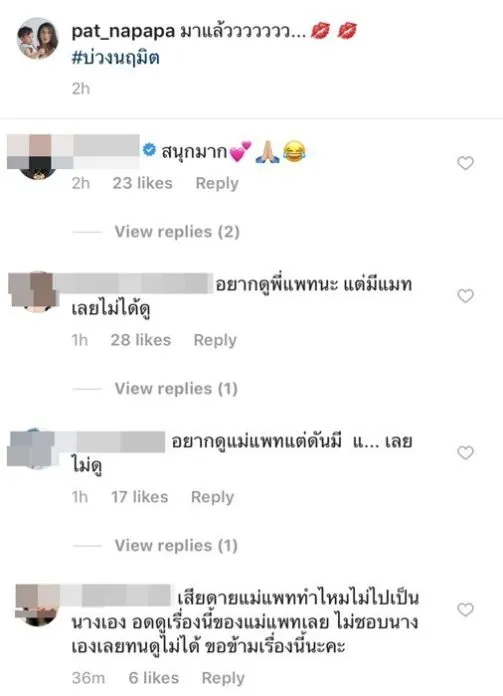The image size is (503, 696).
Task: Like the อยากดูแม่แพทแต่ดันมี comment heart
Action: (x=465, y=453)
